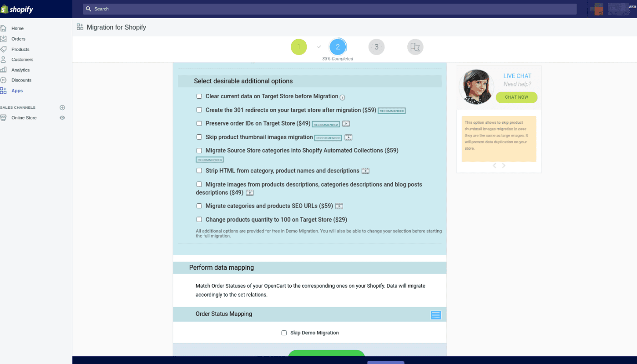The width and height of the screenshot is (637, 364).
Task: Check Preserve order IDs on Target Store
Action: tap(199, 123)
